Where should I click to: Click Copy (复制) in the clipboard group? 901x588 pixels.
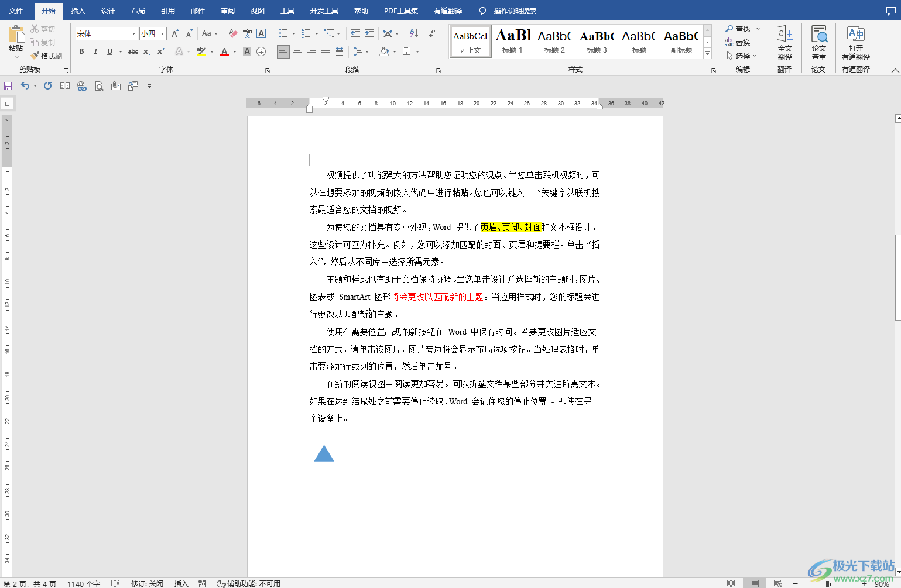click(43, 42)
